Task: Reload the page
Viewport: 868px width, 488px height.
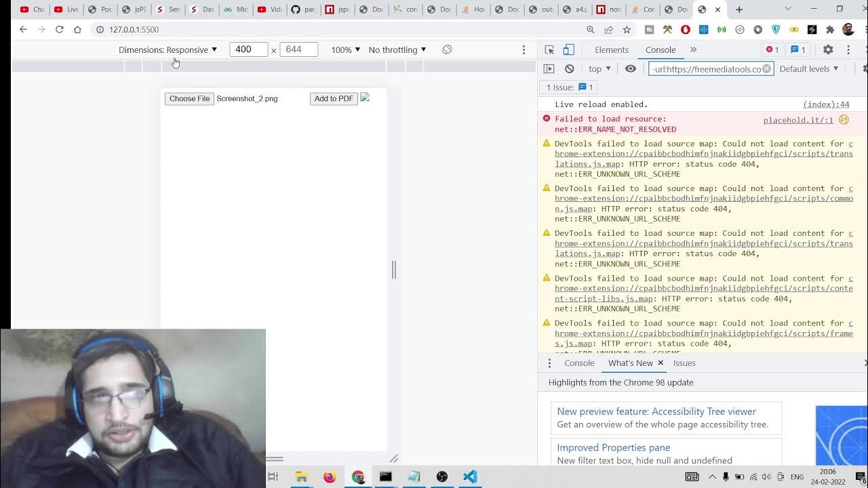Action: [x=59, y=30]
